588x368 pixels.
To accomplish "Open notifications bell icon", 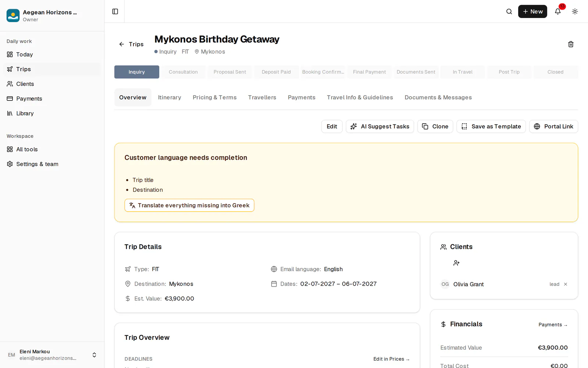I will coord(557,11).
